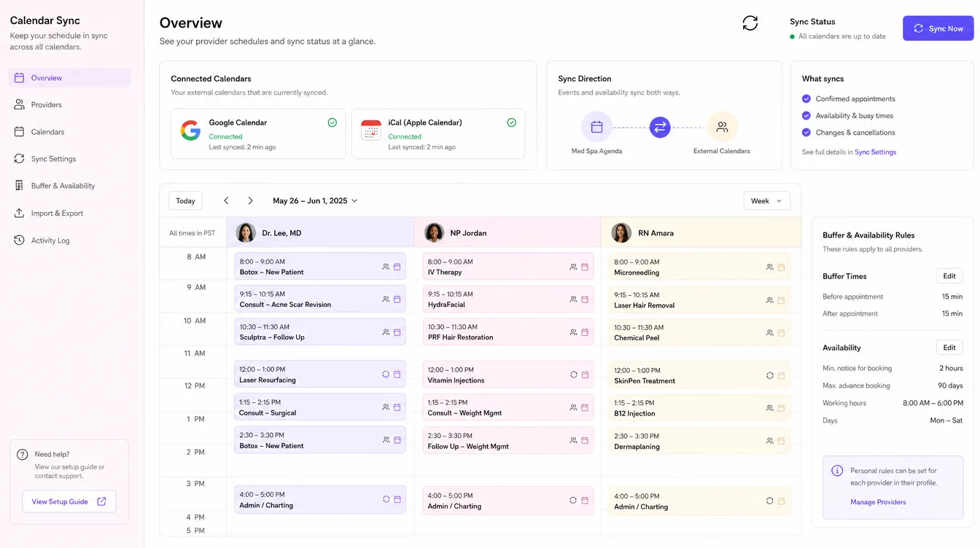The image size is (980, 548).
Task: Click sync icon on Vitamin Injections appointment
Action: coord(574,375)
